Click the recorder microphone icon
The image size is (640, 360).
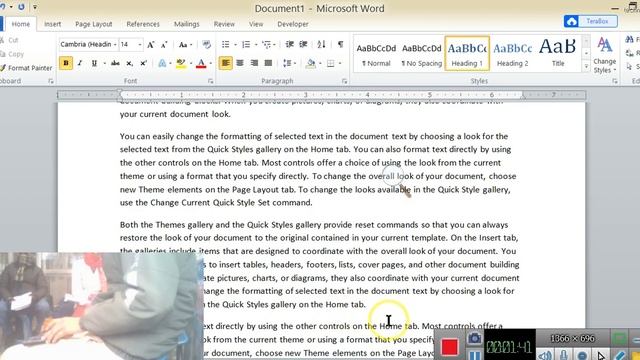click(564, 355)
